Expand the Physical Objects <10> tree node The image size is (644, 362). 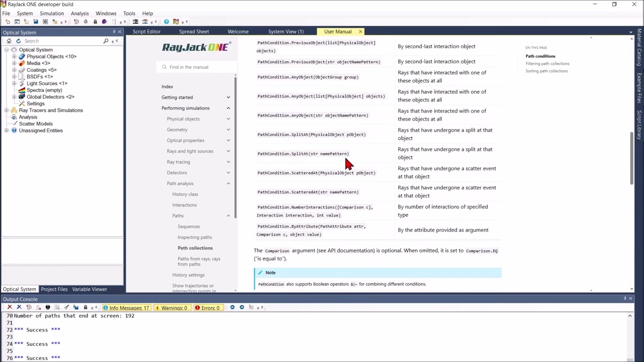point(14,56)
